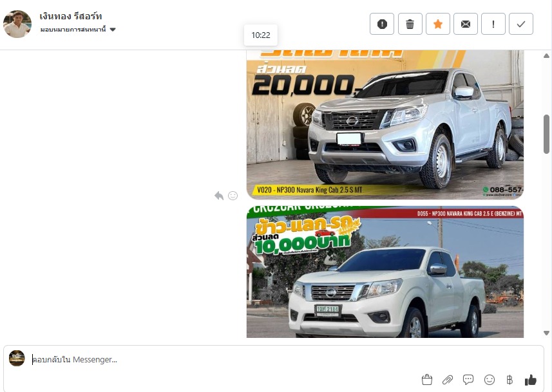This screenshot has height=392, width=552.
Task: Attach a file with the paperclip icon
Action: [x=448, y=380]
